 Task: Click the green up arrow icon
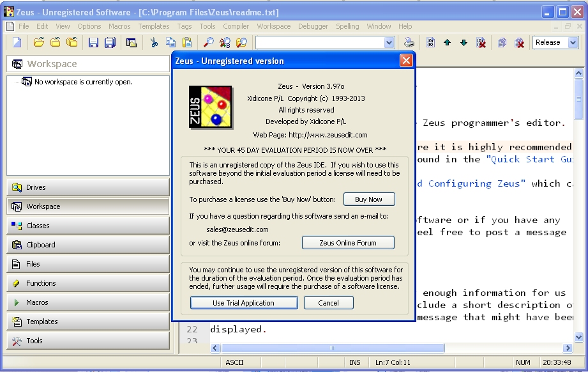pos(447,42)
